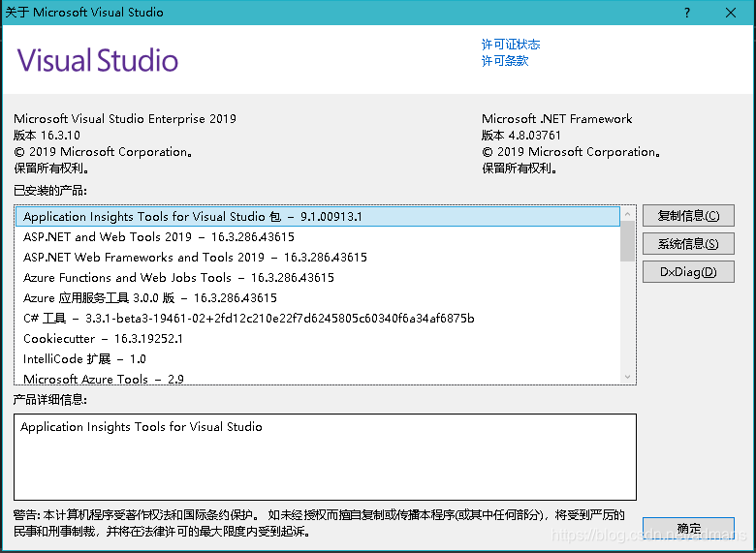This screenshot has height=553, width=756.
Task: Open the 许可条款 link
Action: coord(504,61)
